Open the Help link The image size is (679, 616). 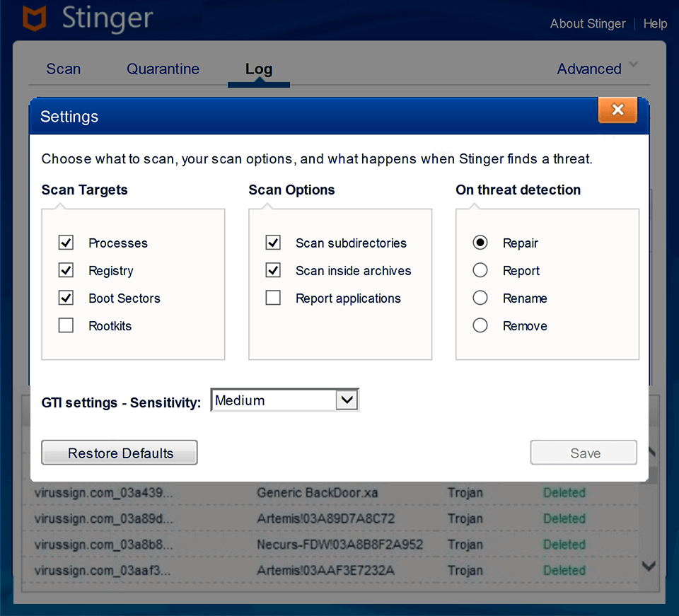click(655, 23)
